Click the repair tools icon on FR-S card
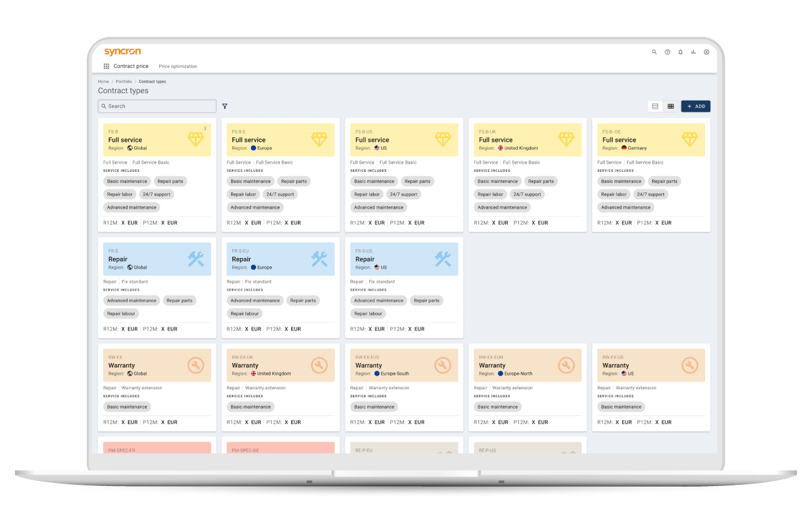The height and width of the screenshot is (521, 812). (x=196, y=258)
